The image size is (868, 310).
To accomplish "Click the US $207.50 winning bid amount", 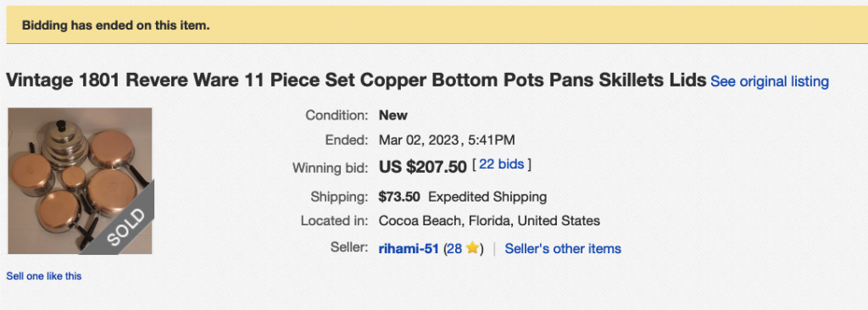I will [x=422, y=167].
